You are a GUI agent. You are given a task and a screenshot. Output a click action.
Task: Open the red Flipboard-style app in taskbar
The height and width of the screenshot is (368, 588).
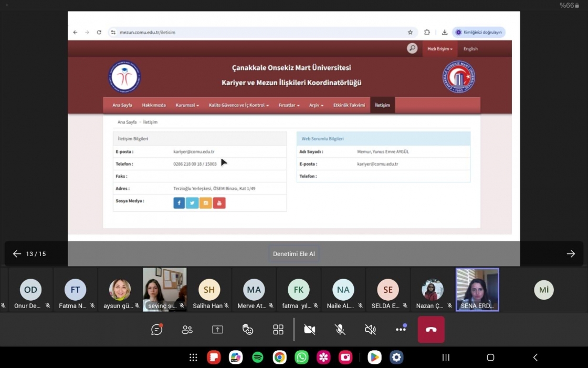214,357
